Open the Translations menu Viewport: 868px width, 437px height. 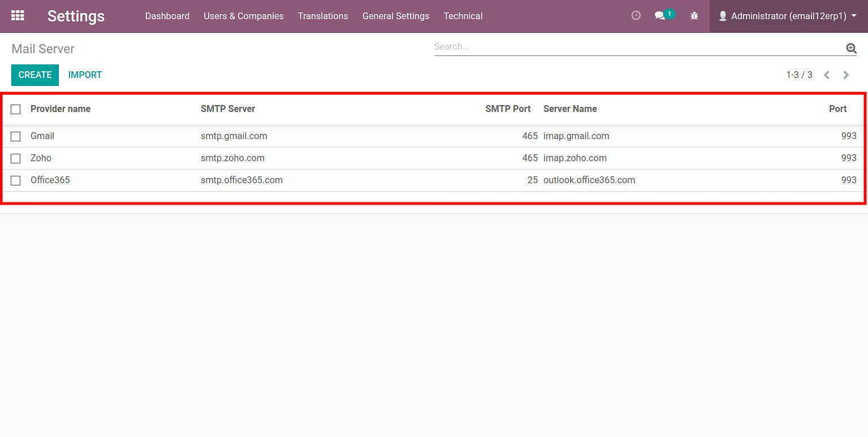[x=322, y=16]
